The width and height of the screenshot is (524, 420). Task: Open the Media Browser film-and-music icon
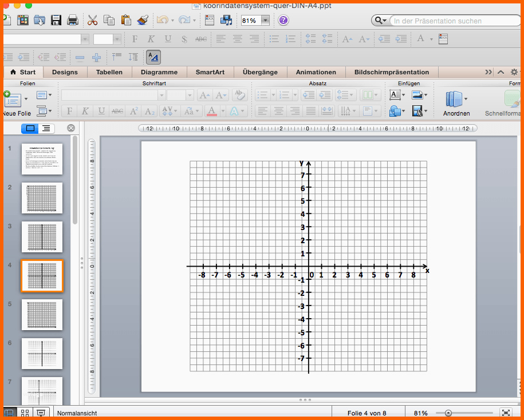point(226,21)
